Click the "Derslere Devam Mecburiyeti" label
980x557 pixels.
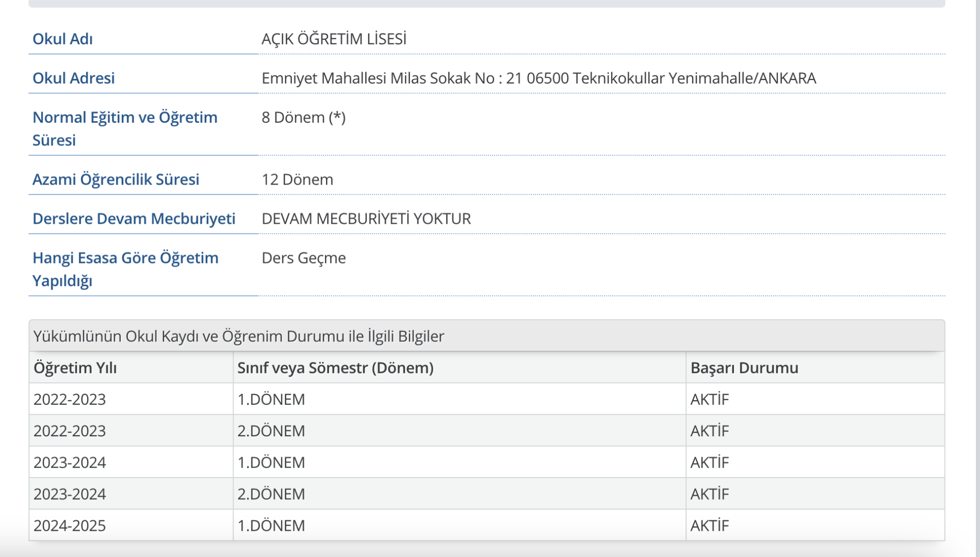tap(134, 219)
